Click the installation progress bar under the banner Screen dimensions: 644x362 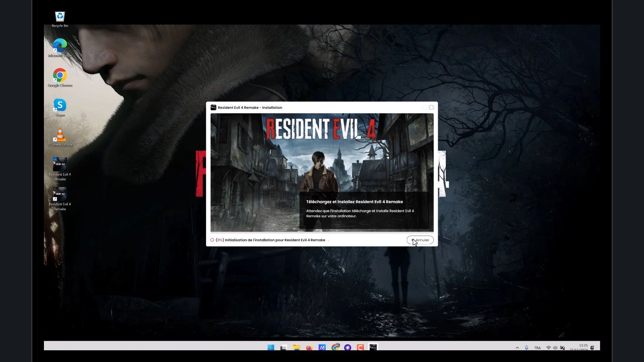[x=322, y=233]
